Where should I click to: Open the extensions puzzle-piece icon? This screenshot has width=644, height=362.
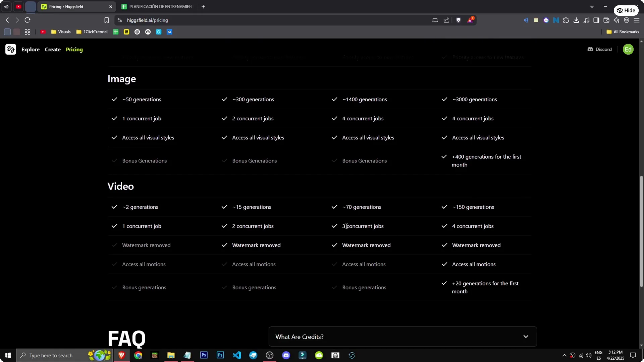566,20
